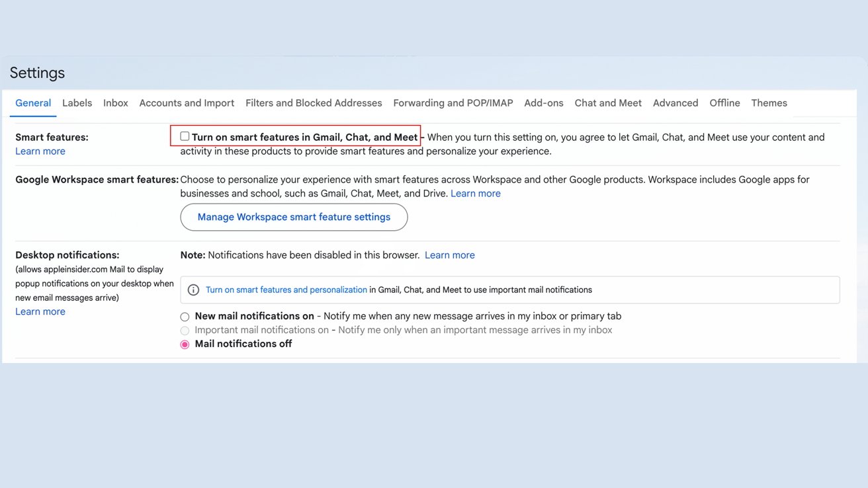868x488 pixels.
Task: Go to Accounts and Import tab
Action: tap(187, 103)
